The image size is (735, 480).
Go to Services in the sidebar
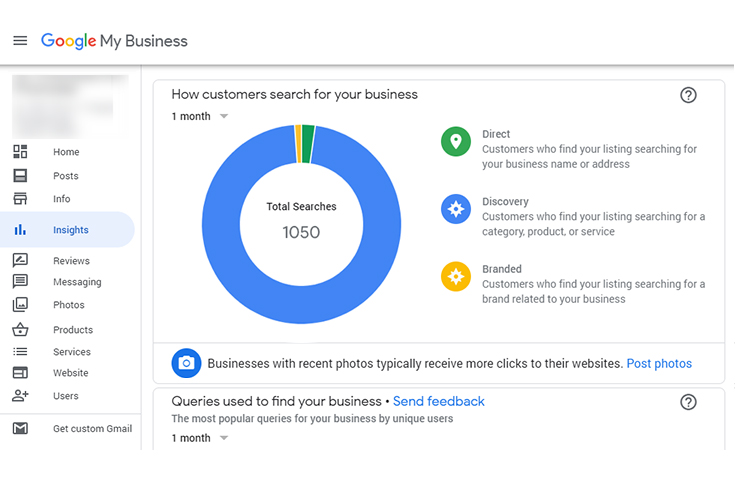[72, 352]
